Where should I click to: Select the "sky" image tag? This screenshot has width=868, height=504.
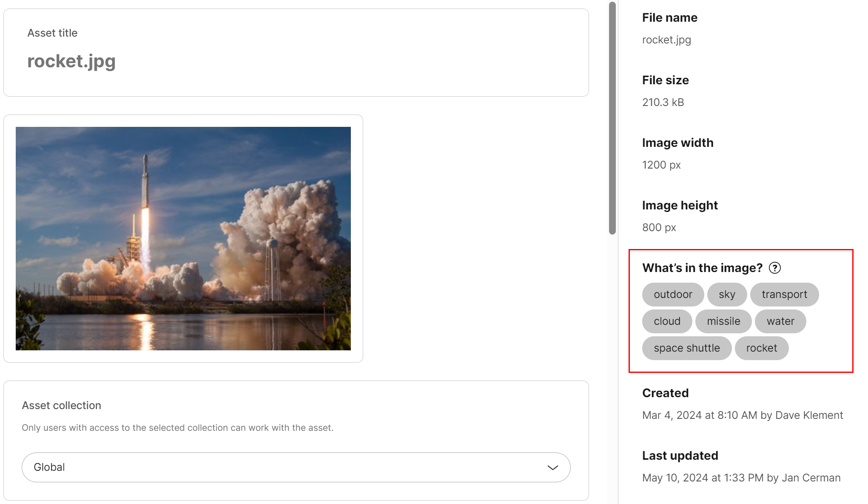coord(727,294)
